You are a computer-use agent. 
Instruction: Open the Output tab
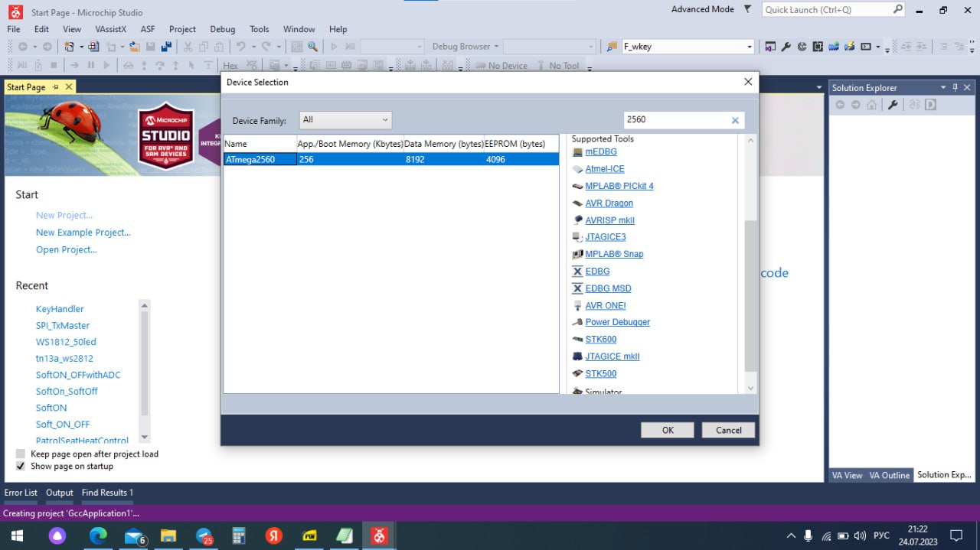[x=60, y=493]
